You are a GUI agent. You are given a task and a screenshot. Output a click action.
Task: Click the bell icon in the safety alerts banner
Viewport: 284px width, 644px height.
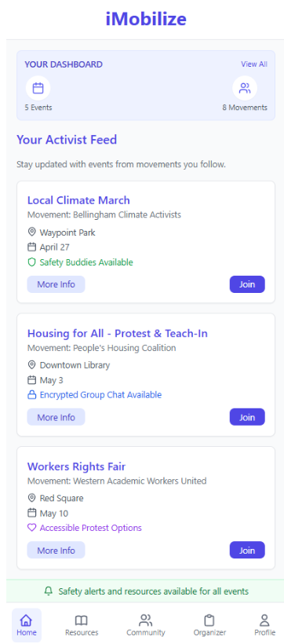point(49,591)
